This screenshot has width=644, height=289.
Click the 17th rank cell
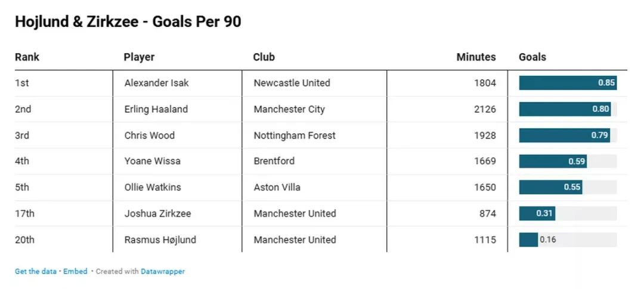point(24,214)
